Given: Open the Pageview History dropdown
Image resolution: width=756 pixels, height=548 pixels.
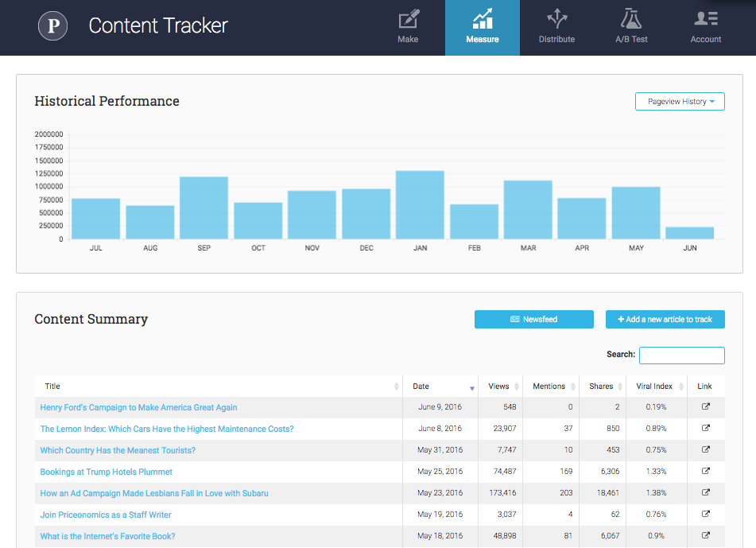Looking at the screenshot, I should [x=680, y=101].
